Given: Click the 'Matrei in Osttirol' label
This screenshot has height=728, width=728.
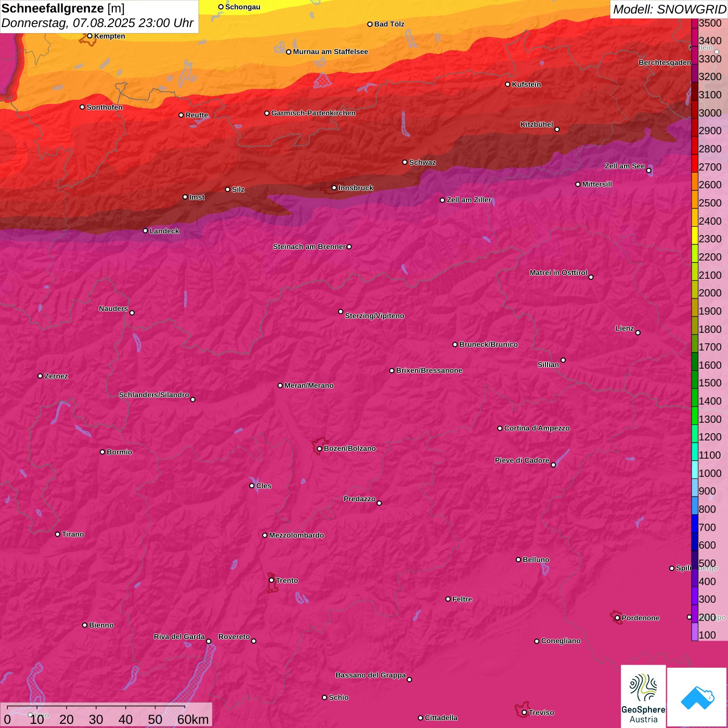Looking at the screenshot, I should (558, 272).
